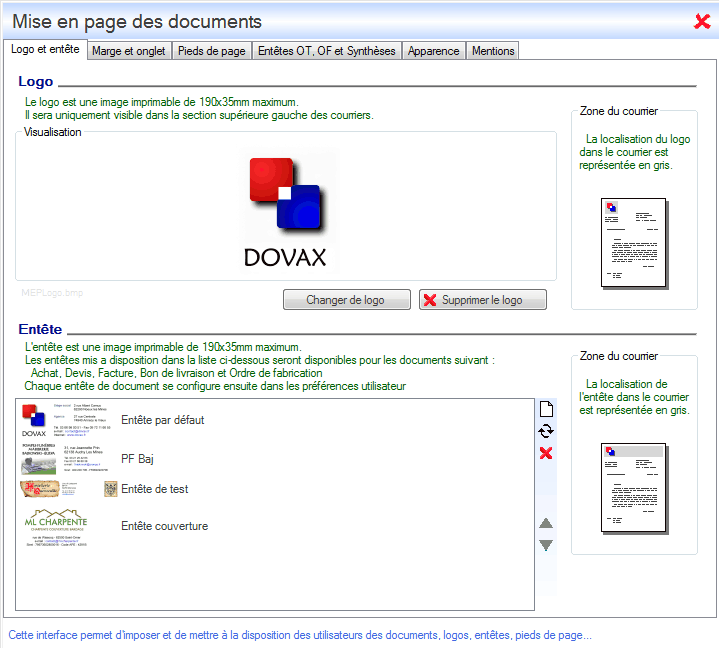Viewport: 719px width, 648px height.
Task: Select the Entête de test thumbnail
Action: (x=69, y=489)
